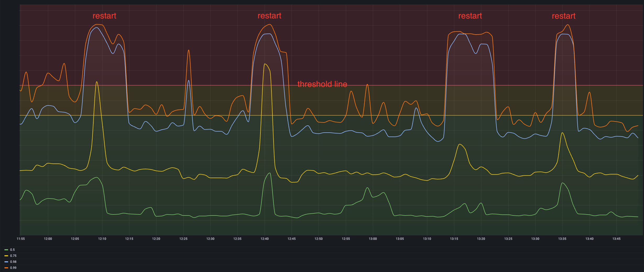Select the 12:15 x-axis tick label

(129, 239)
